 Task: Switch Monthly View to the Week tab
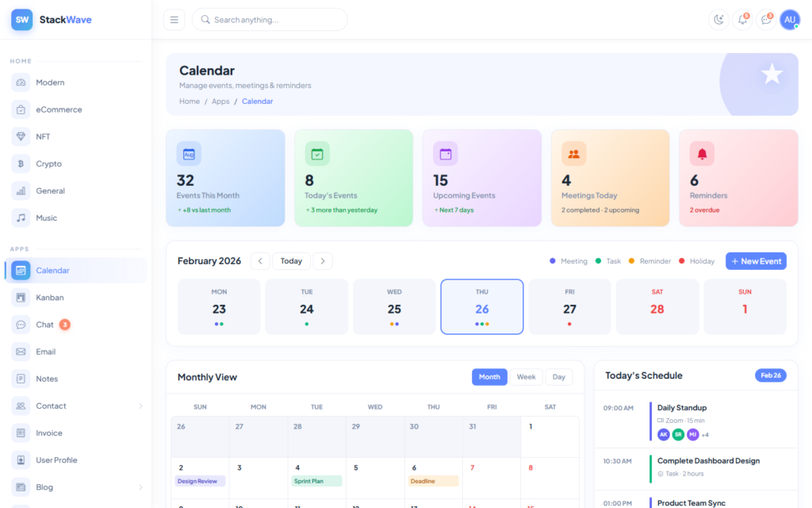(x=527, y=377)
